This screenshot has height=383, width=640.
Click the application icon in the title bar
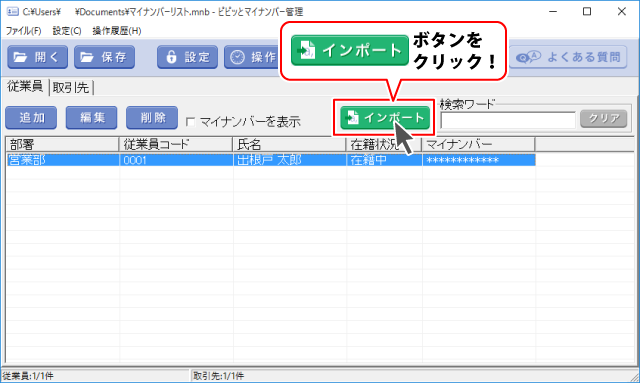pyautogui.click(x=13, y=11)
